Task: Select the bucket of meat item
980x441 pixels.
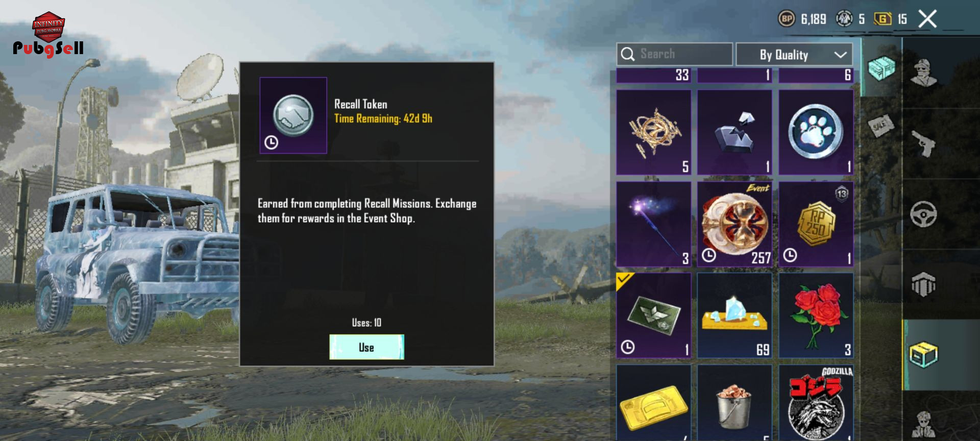Action: (734, 403)
